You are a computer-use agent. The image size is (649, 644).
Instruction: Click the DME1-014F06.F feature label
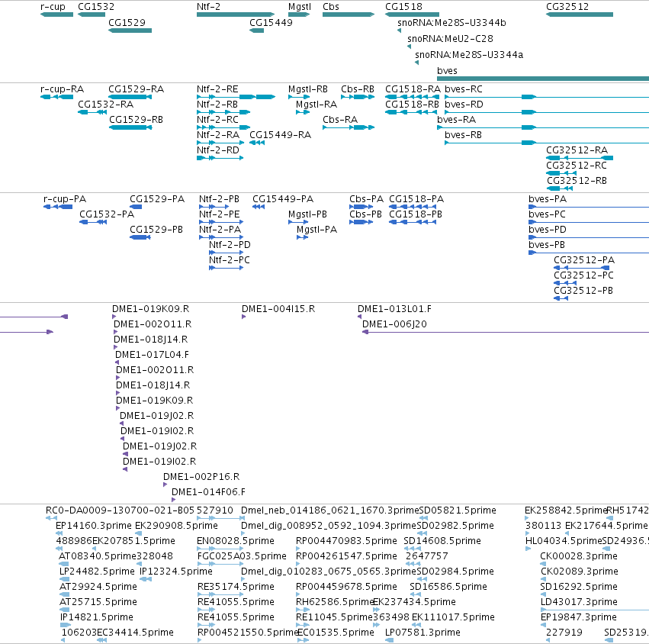[x=209, y=492]
